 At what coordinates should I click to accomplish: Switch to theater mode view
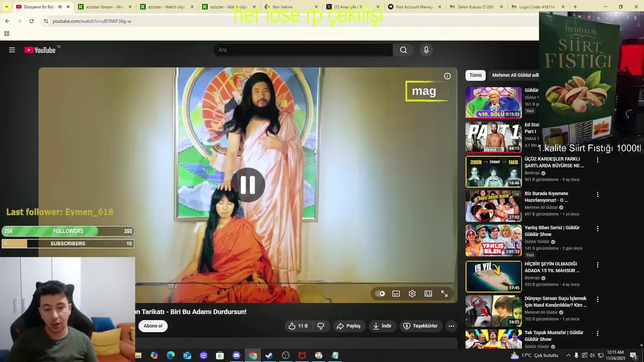[428, 294]
